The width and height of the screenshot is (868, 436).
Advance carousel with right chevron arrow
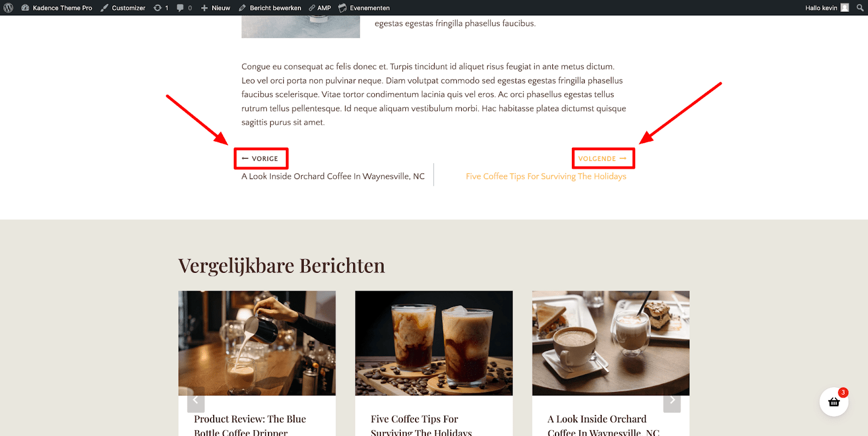[672, 400]
